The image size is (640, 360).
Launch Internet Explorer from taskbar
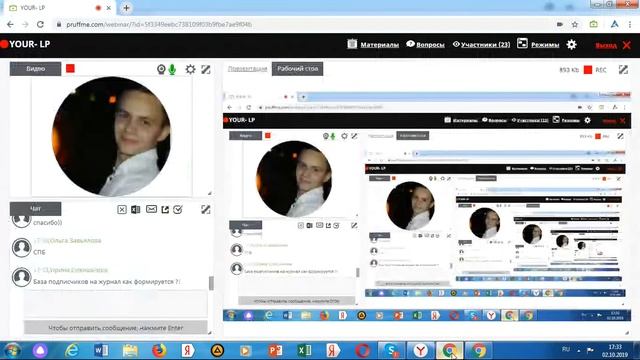[72, 350]
